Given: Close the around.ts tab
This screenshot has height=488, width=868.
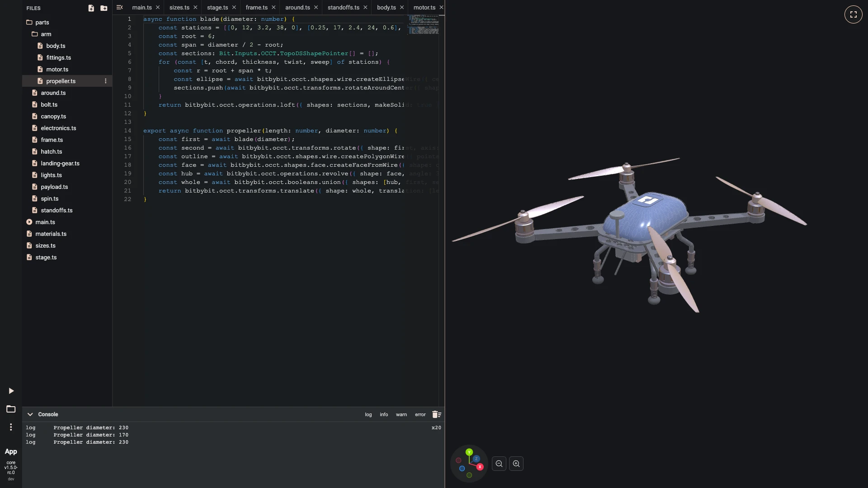Looking at the screenshot, I should [x=316, y=7].
